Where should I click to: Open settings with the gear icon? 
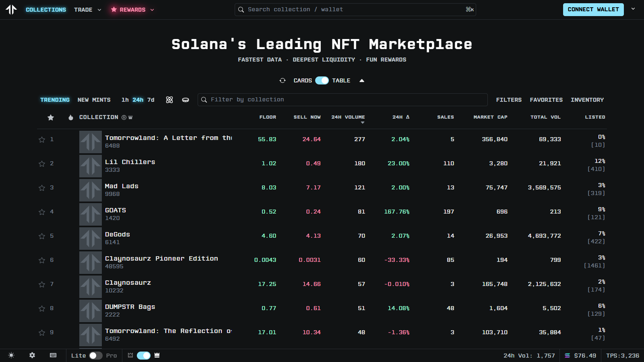(x=32, y=355)
